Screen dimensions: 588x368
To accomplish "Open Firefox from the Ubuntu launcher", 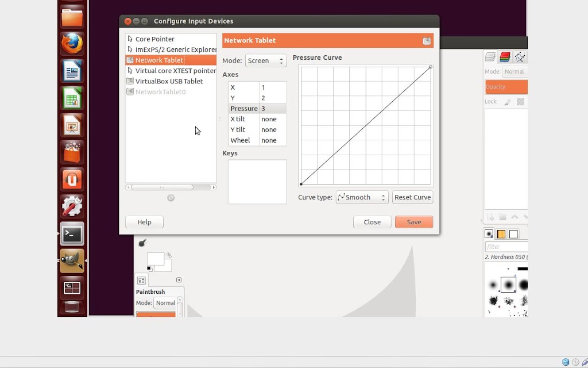I will [x=72, y=44].
